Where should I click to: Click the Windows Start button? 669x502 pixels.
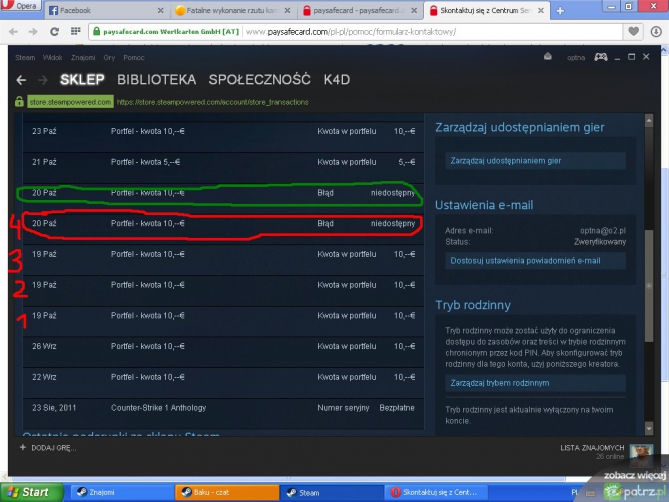click(28, 492)
